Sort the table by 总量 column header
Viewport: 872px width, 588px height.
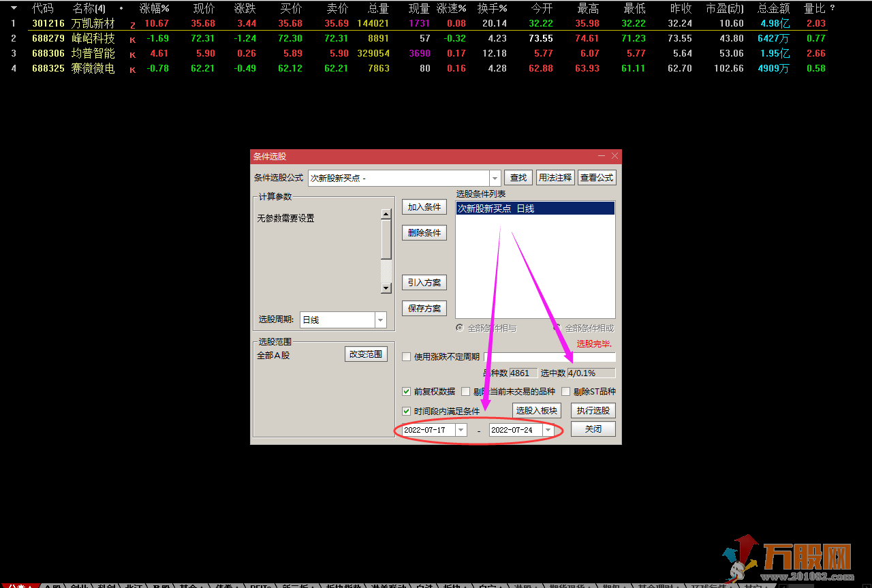378,8
